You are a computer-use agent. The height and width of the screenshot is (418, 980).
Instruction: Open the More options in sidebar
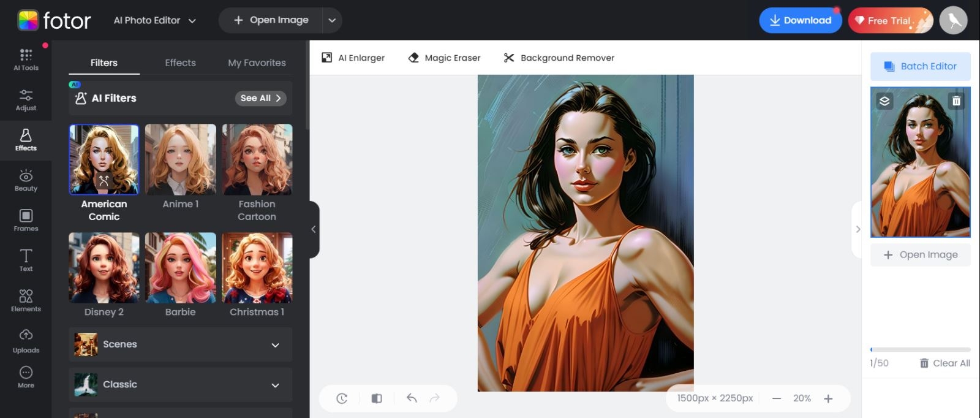[26, 378]
